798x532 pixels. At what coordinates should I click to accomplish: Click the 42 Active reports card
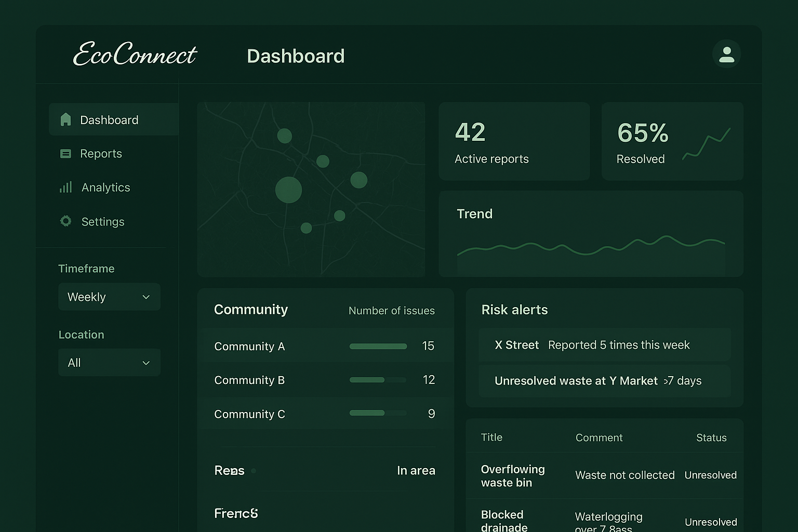click(514, 141)
